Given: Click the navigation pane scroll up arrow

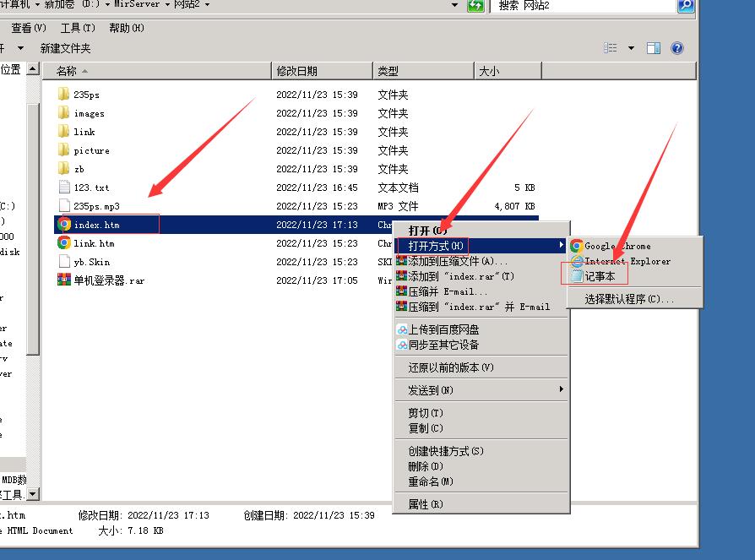Looking at the screenshot, I should pos(33,69).
